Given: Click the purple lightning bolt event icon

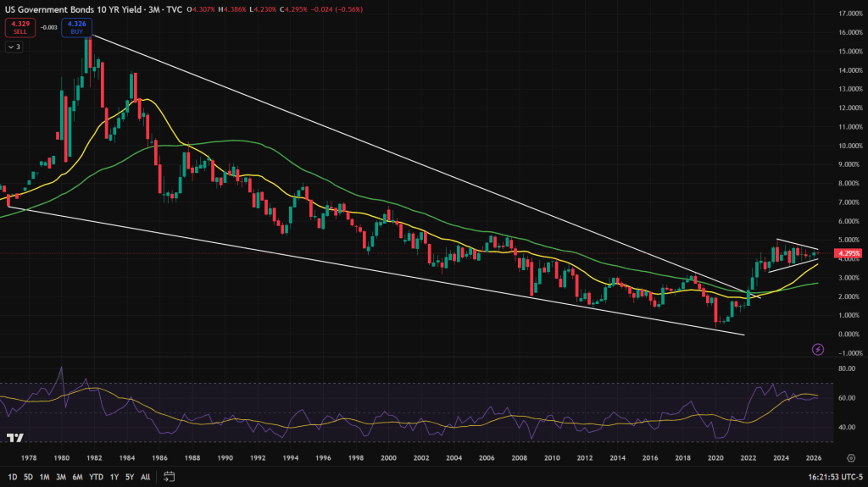Looking at the screenshot, I should coord(818,349).
